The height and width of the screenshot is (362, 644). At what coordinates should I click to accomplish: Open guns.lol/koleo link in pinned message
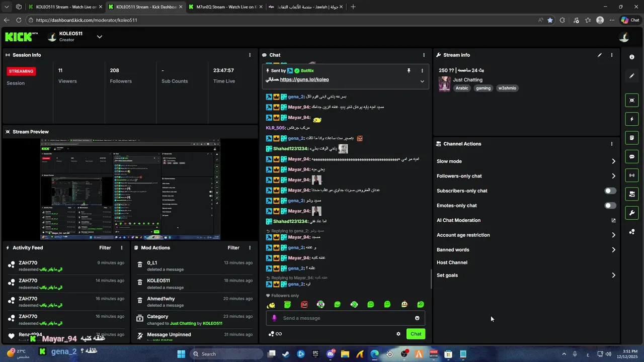tap(304, 79)
